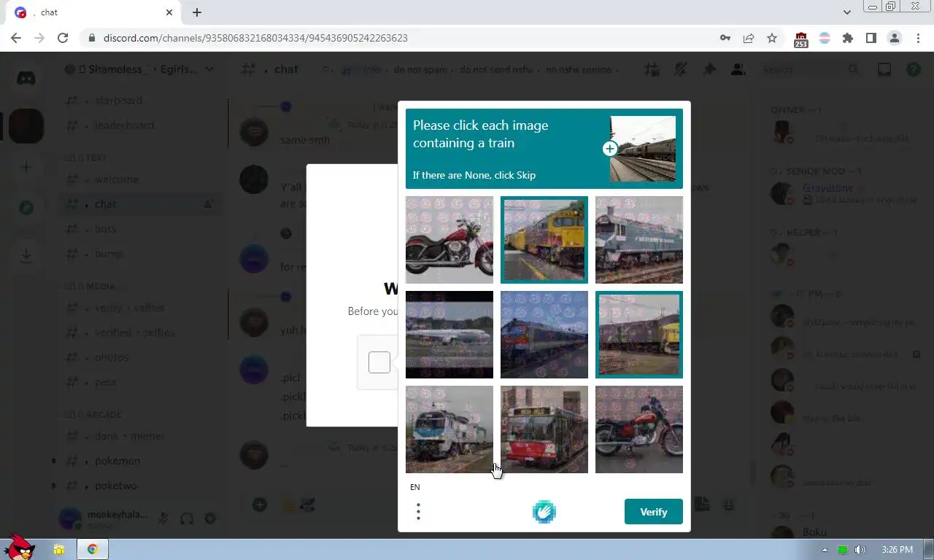
Task: Deselect the yellow train captcha image
Action: pyautogui.click(x=544, y=240)
